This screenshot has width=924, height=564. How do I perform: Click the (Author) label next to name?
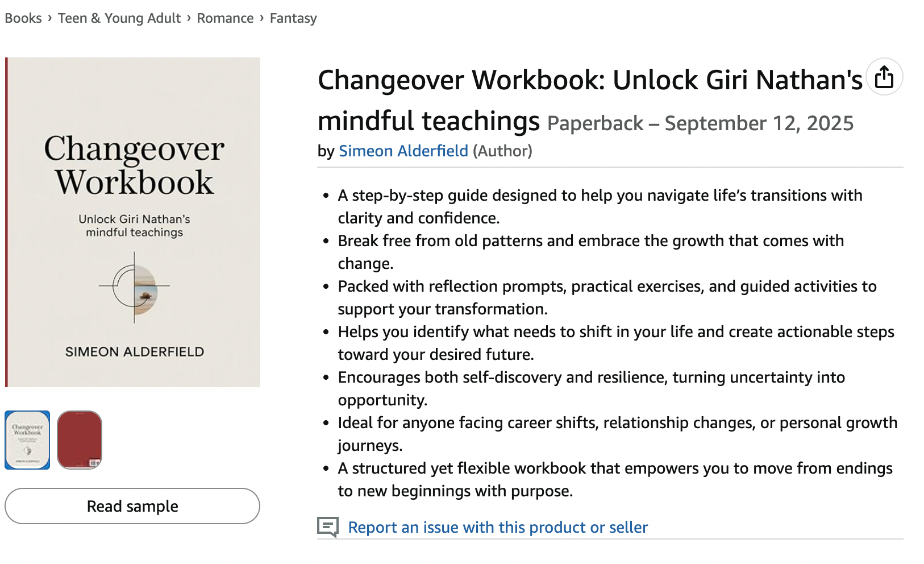coord(502,151)
